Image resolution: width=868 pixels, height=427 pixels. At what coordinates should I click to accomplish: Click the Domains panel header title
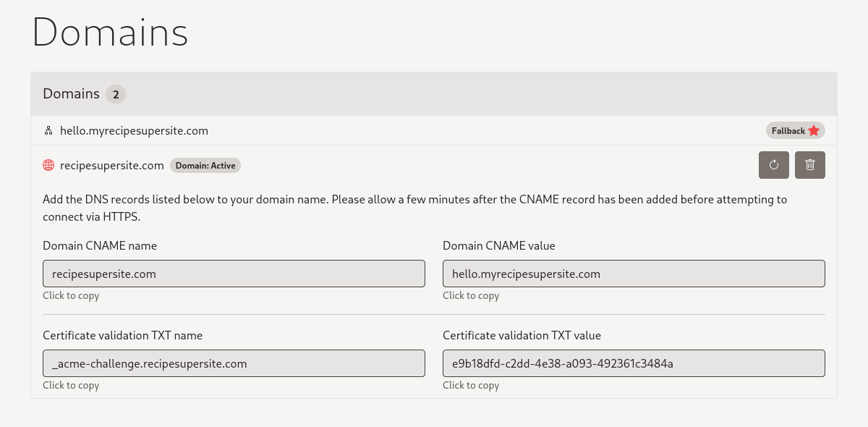point(71,93)
